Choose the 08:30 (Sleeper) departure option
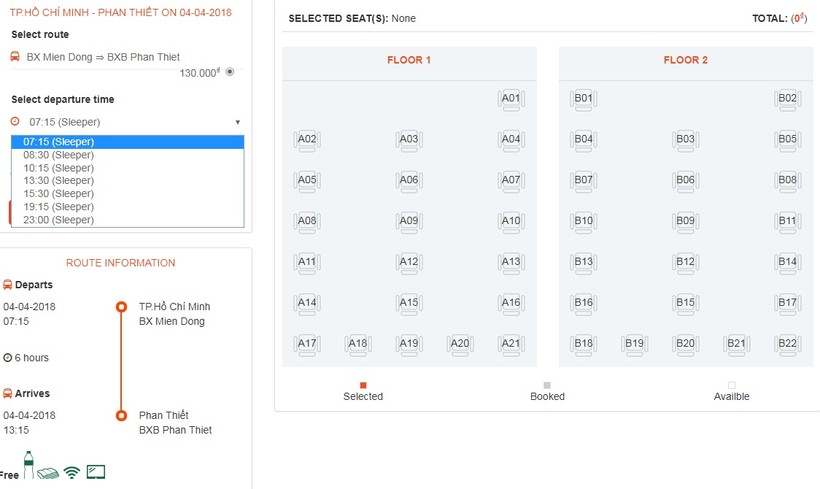 [x=58, y=155]
